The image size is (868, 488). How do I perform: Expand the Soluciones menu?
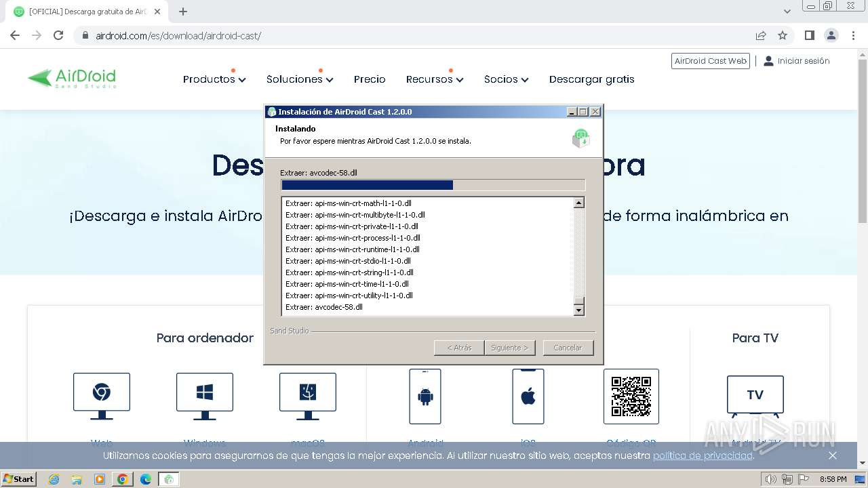[300, 79]
